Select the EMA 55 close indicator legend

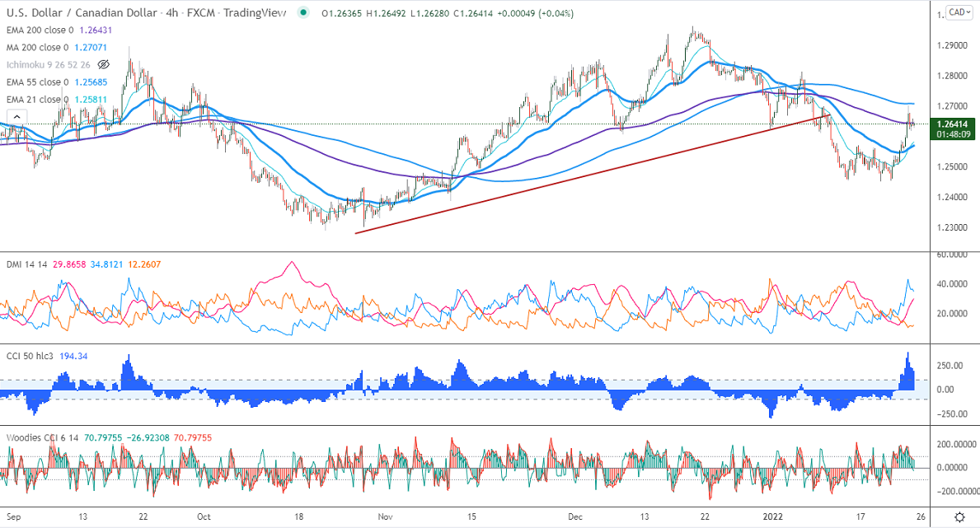(x=37, y=82)
